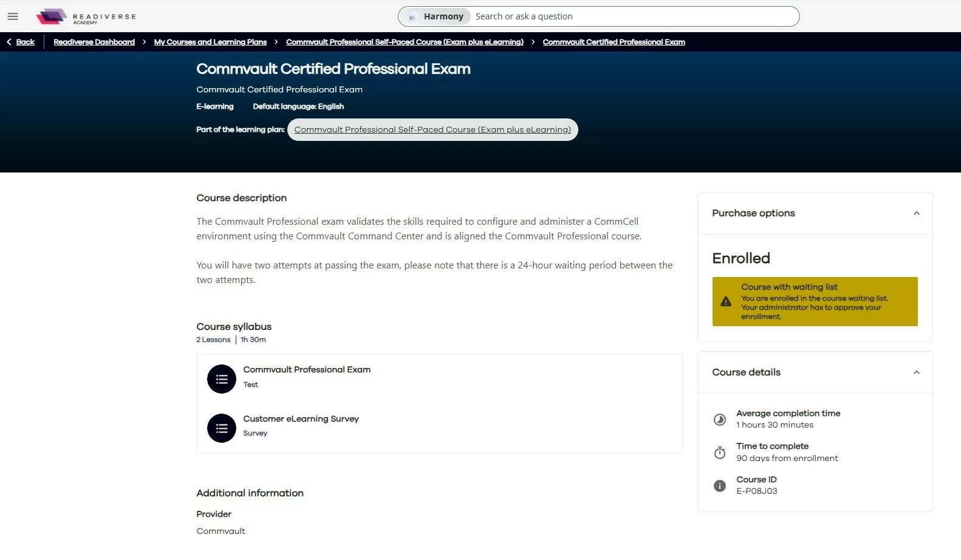Image resolution: width=961 pixels, height=560 pixels.
Task: Open the hamburger navigation menu
Action: 13,16
